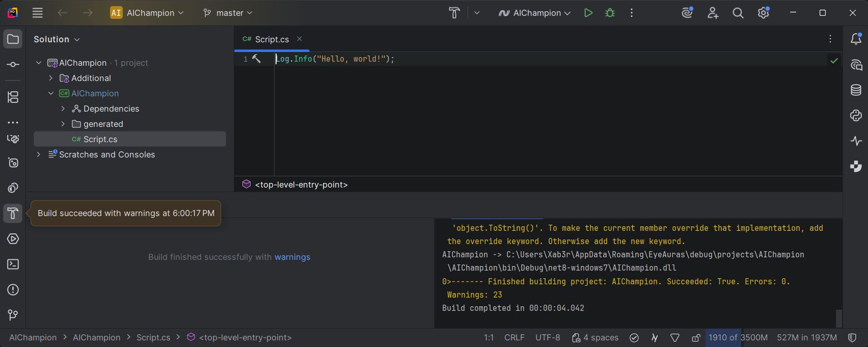Open IDE settings gear
This screenshot has width=868, height=347.
763,13
